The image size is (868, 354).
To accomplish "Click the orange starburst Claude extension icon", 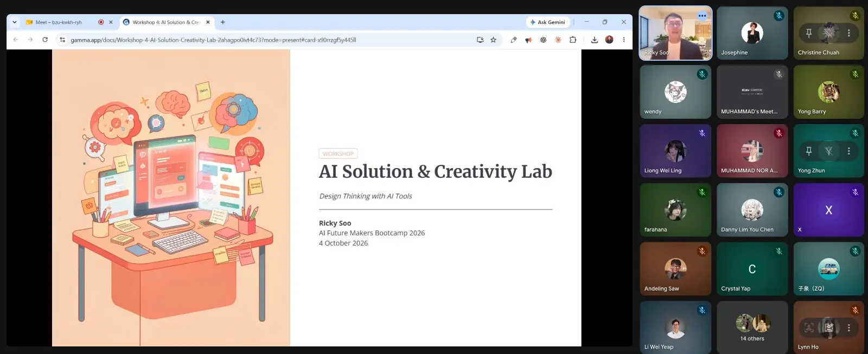I will [x=558, y=40].
